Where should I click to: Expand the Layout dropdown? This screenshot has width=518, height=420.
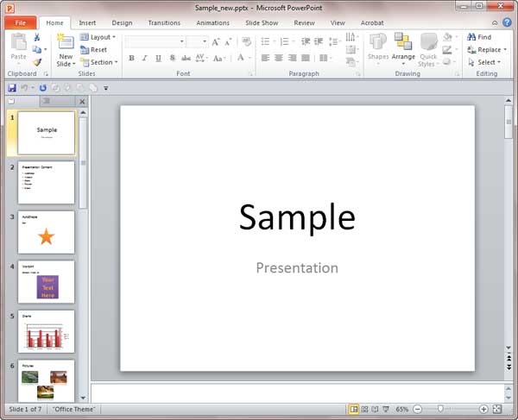pyautogui.click(x=98, y=37)
